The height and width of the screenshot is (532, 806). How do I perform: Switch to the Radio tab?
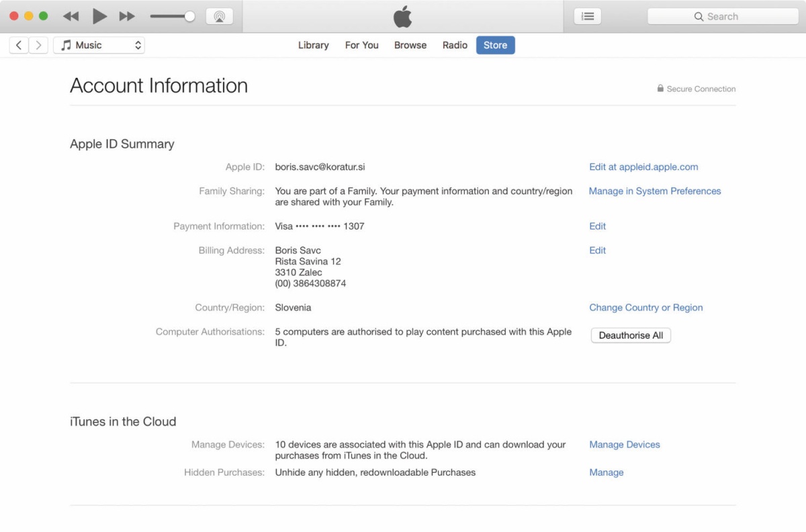455,45
